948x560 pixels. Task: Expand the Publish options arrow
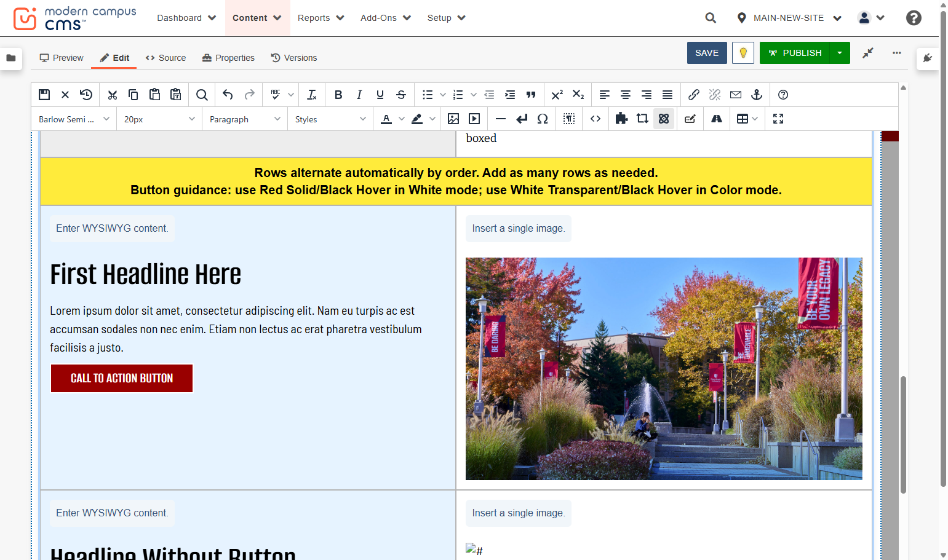click(x=840, y=53)
